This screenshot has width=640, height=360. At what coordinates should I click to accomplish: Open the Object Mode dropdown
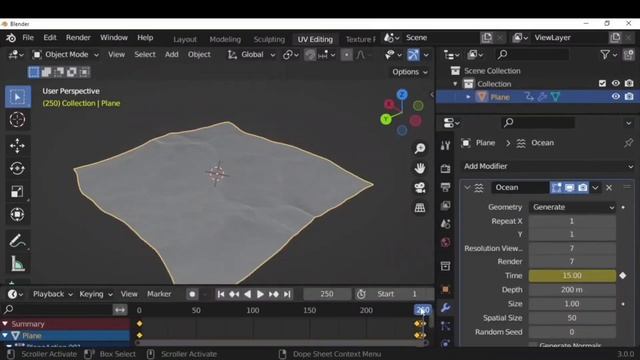pos(66,55)
